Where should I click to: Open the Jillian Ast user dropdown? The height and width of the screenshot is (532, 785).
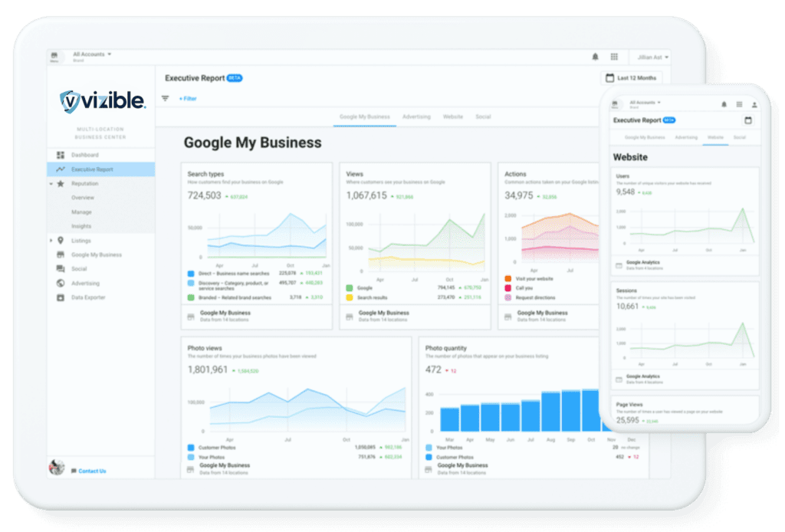coord(653,57)
